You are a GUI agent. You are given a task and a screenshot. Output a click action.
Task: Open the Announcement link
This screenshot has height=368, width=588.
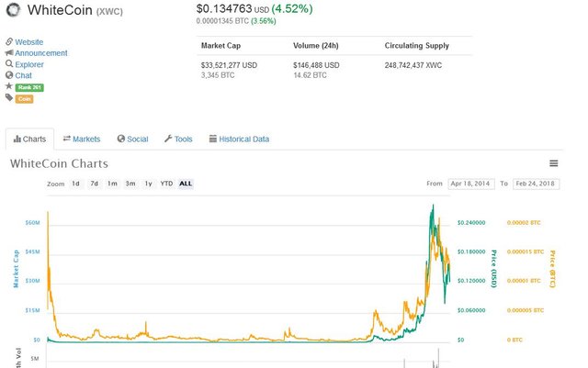pos(41,53)
